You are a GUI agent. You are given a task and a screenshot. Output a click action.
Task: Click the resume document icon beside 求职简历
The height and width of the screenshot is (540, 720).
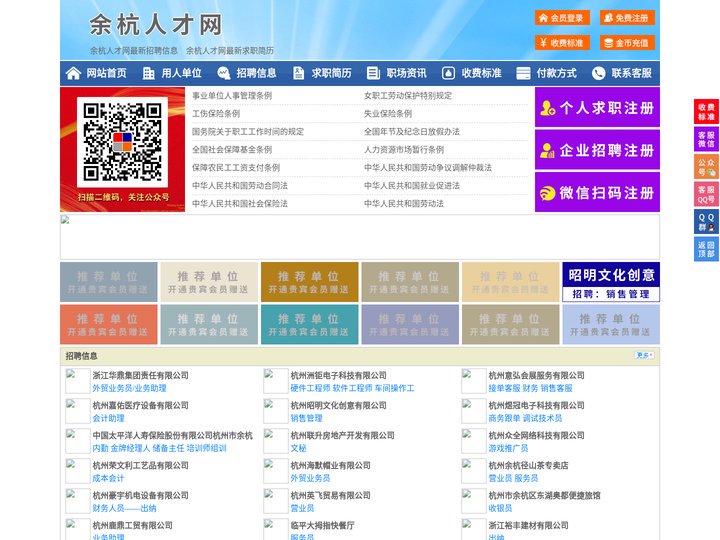tap(298, 73)
